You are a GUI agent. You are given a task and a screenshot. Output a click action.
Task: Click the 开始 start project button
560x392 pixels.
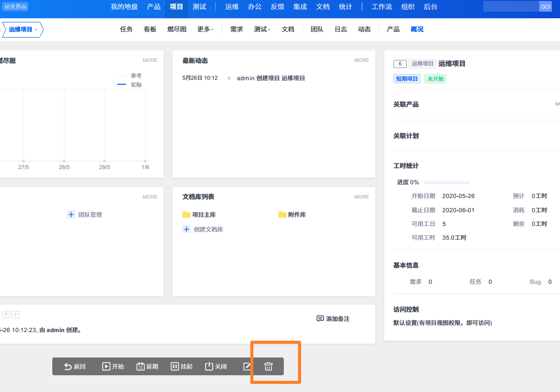[x=113, y=367]
